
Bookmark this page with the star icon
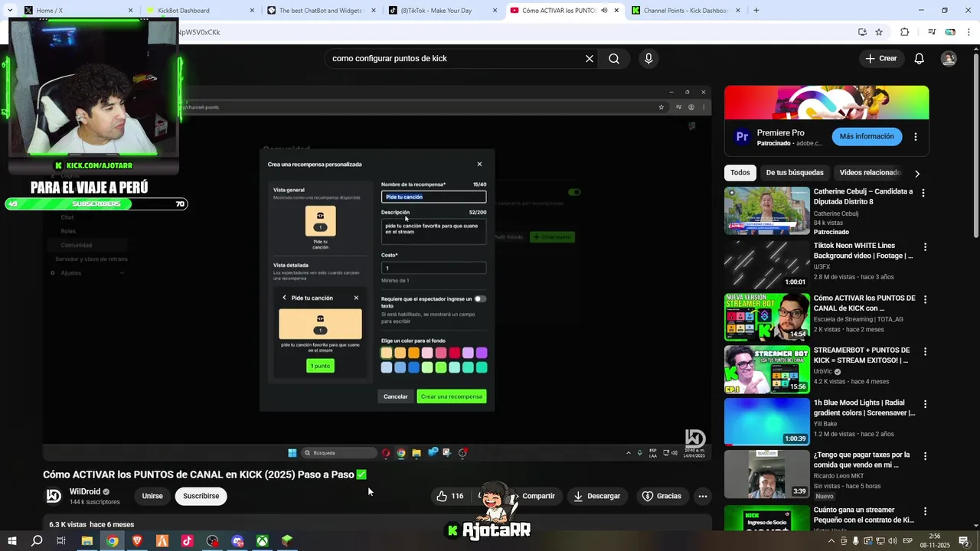(x=879, y=32)
